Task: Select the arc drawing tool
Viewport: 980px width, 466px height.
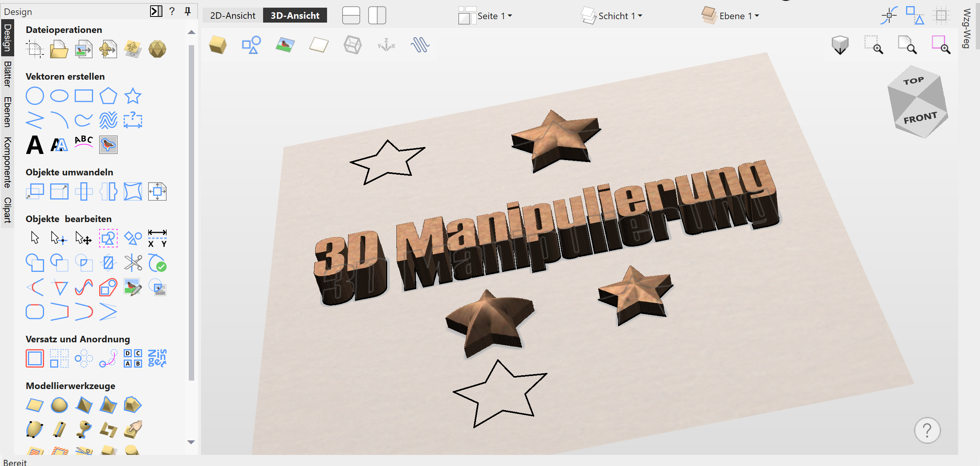Action: 59,120
